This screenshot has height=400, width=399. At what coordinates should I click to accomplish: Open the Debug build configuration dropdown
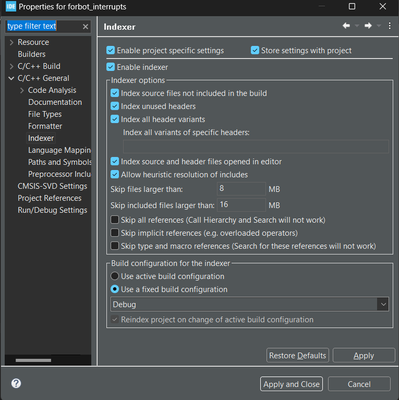(249, 304)
